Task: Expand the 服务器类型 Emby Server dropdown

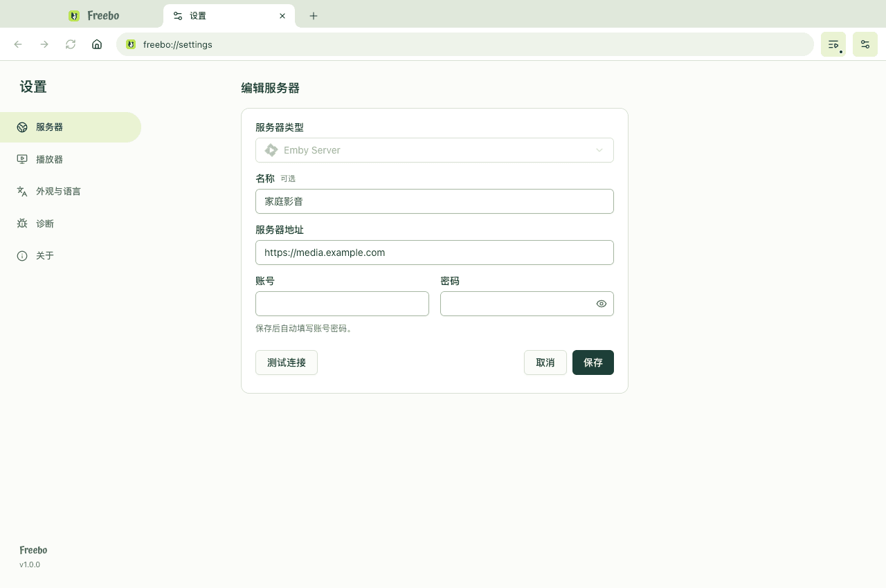Action: point(435,150)
